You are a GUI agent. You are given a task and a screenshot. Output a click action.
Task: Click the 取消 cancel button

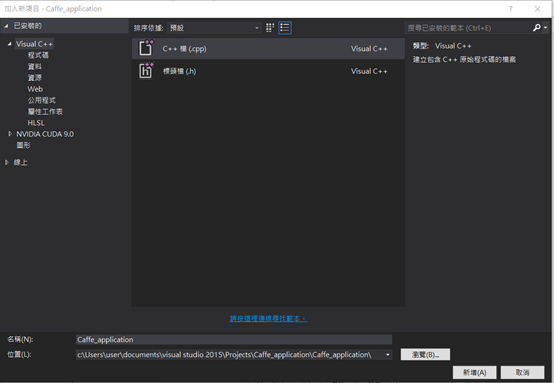[522, 372]
